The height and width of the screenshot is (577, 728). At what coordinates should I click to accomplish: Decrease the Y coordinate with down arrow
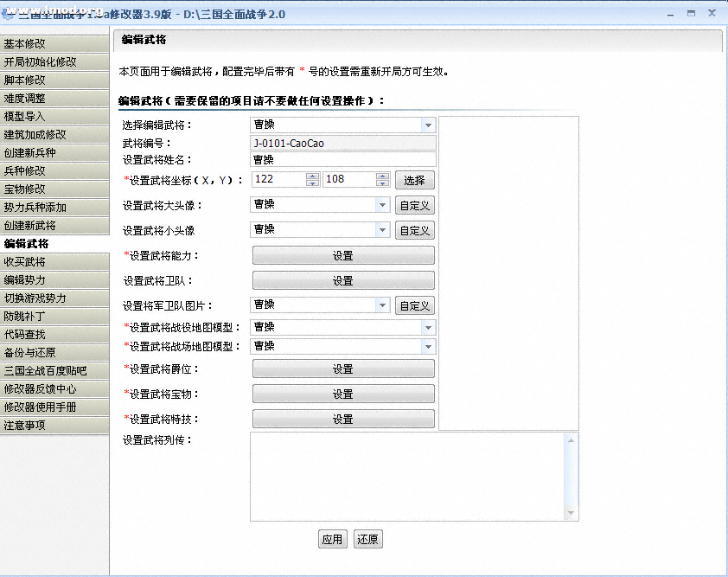tap(382, 183)
